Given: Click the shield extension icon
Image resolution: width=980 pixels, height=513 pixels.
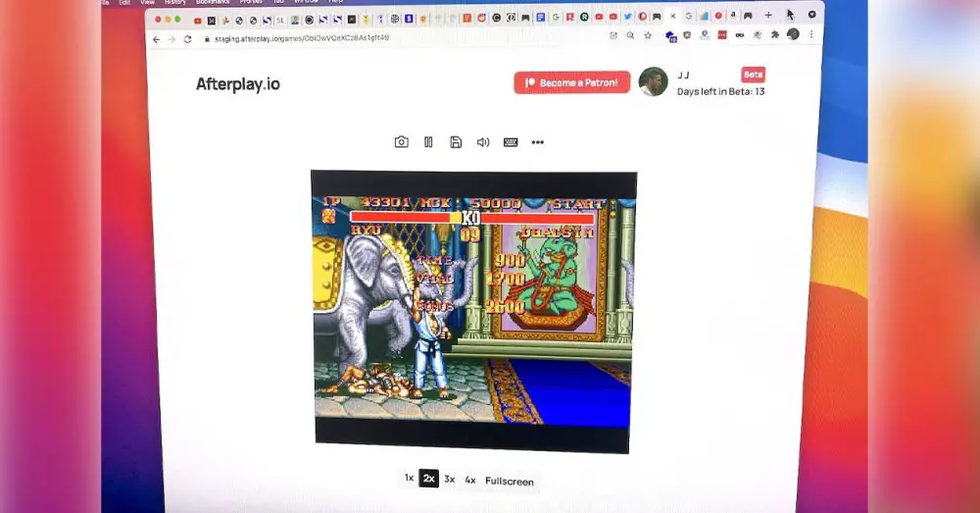Looking at the screenshot, I should tap(687, 35).
